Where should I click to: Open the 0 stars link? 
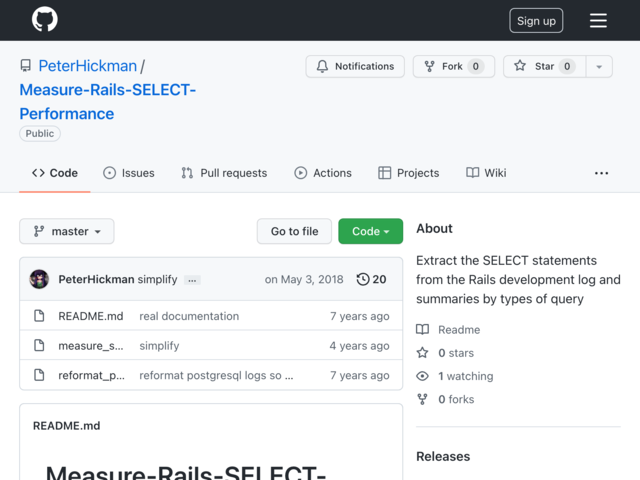click(456, 353)
